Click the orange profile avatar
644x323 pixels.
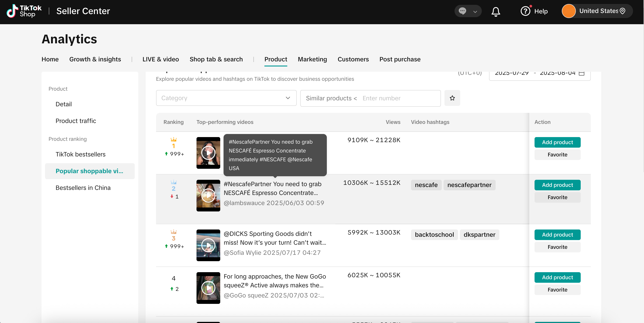tap(568, 11)
